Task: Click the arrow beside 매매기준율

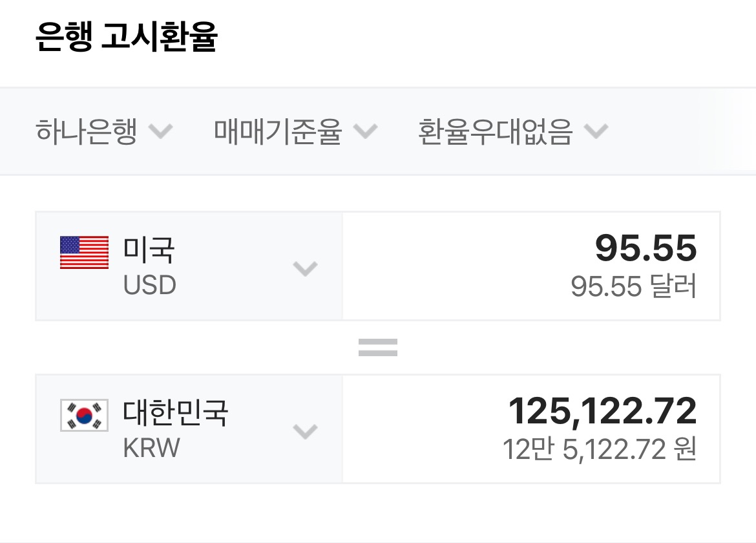Action: (365, 132)
